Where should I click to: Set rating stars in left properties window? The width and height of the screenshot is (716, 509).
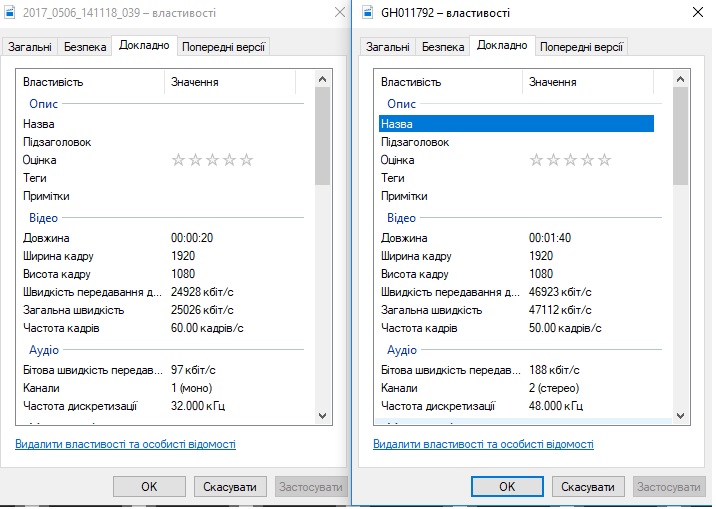(x=212, y=160)
